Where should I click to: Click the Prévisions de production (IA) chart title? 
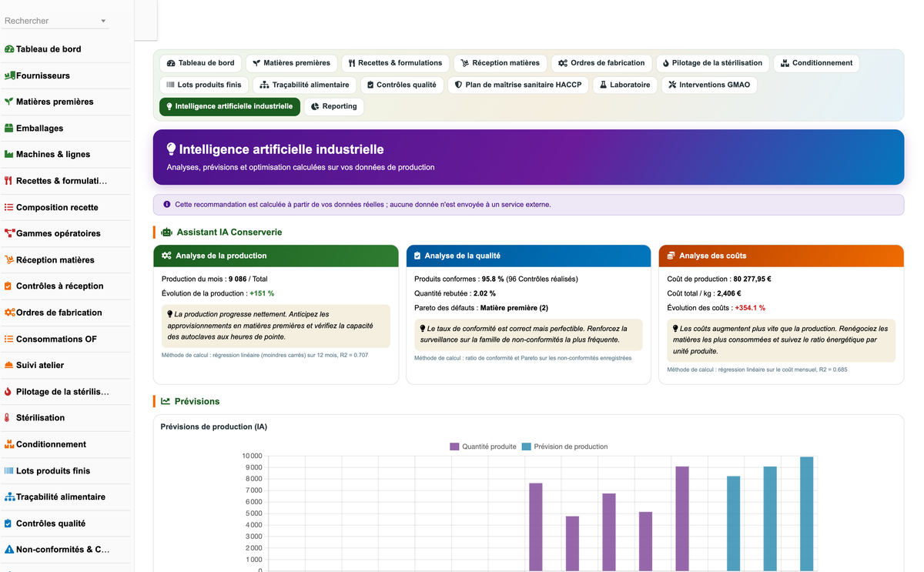214,426
